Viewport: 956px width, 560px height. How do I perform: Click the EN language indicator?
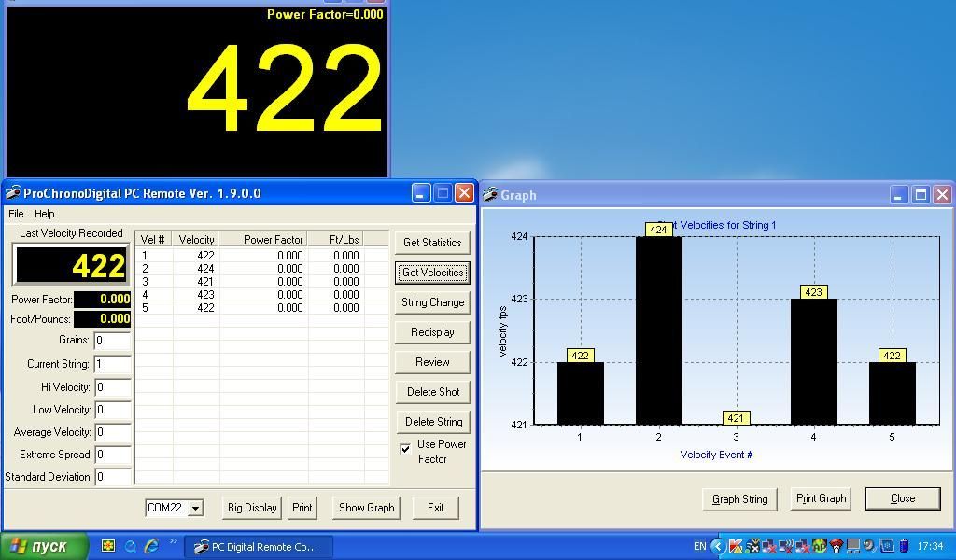[x=699, y=546]
